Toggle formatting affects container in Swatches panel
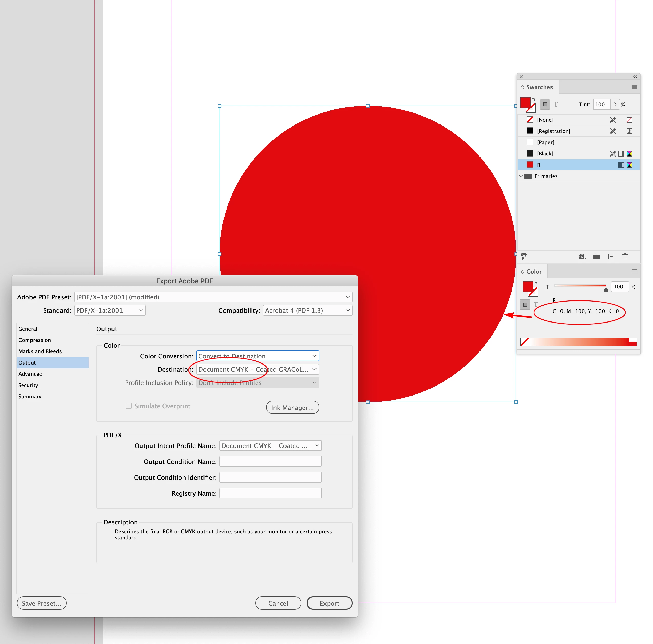Image resolution: width=653 pixels, height=644 pixels. 545,105
